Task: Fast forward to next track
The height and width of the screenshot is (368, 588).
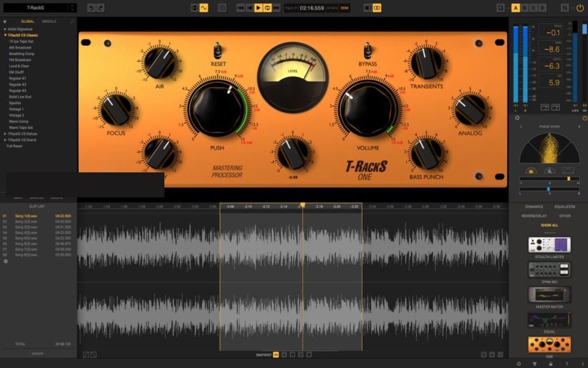Action: click(x=276, y=8)
